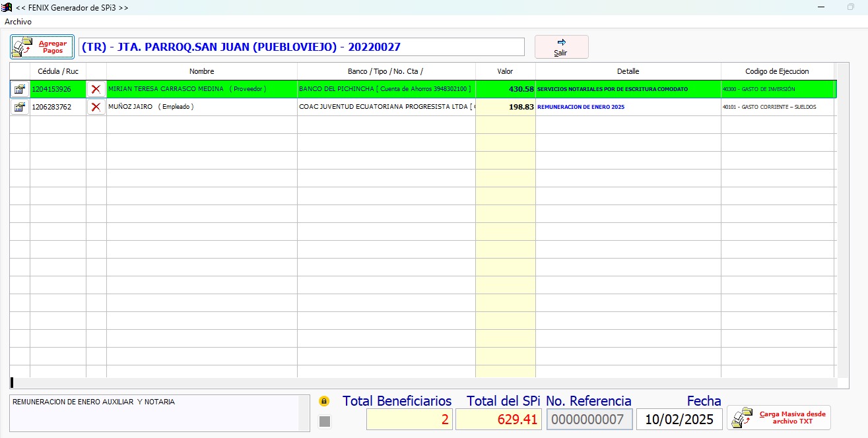
Task: Click the Agregar Pagos button
Action: pyautogui.click(x=42, y=47)
